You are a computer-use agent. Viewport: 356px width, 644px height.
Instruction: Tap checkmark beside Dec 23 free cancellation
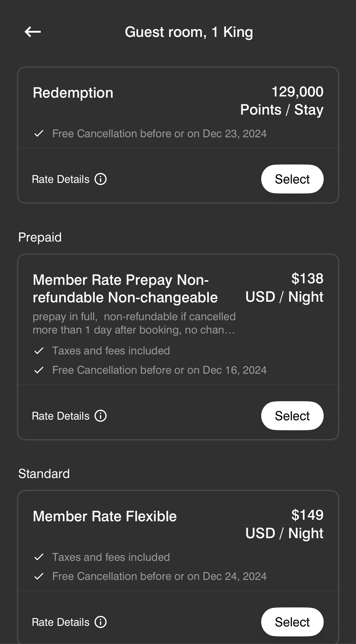coord(39,134)
